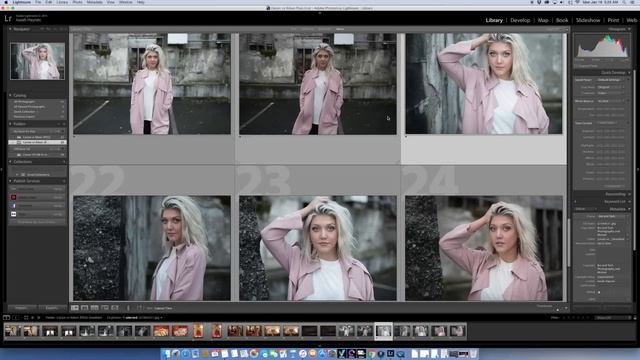Viewport: 640px width, 360px height.
Task: Open Trash in the Dock
Action: coord(473,353)
